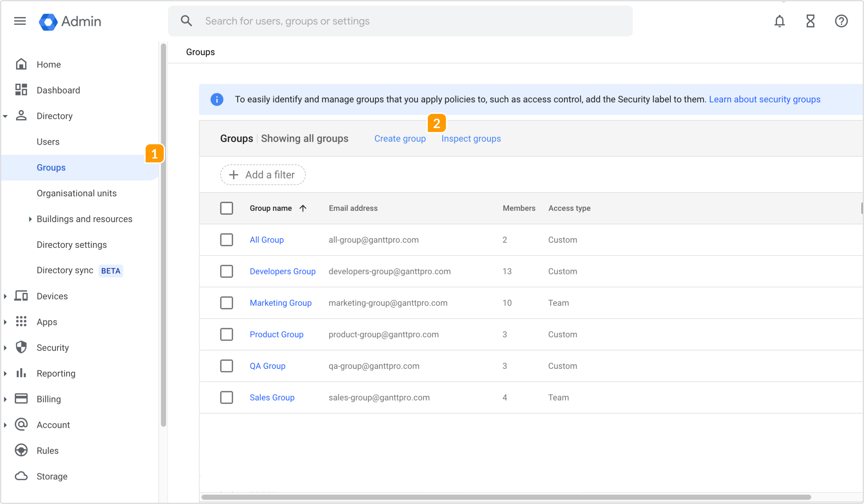This screenshot has height=504, width=864.
Task: Open Organisational units in sidebar
Action: (76, 193)
